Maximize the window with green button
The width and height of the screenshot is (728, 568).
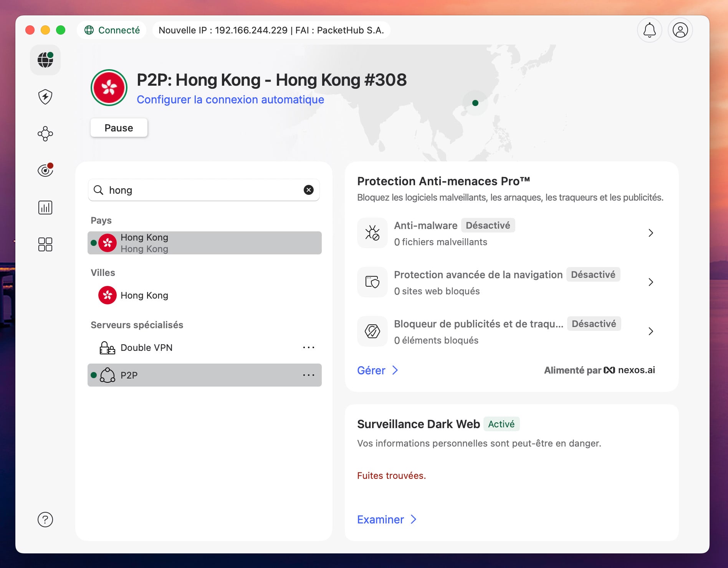click(61, 30)
